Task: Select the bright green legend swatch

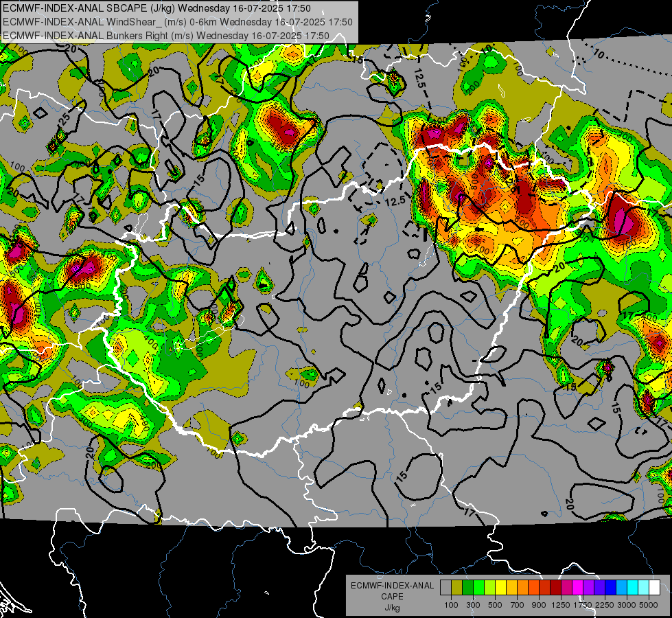Action: (478, 588)
